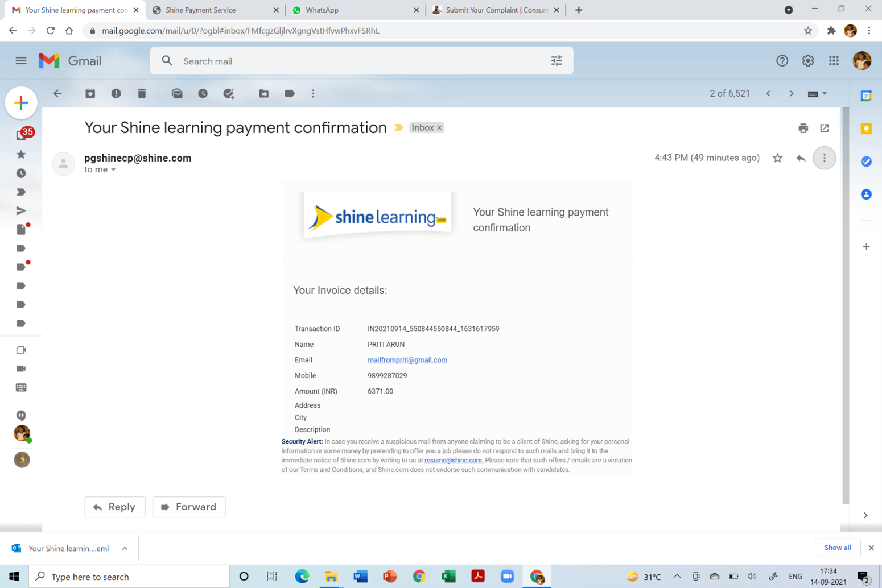Remove the Inbox label from this email
Viewport: 882px width, 588px height.
coord(439,128)
